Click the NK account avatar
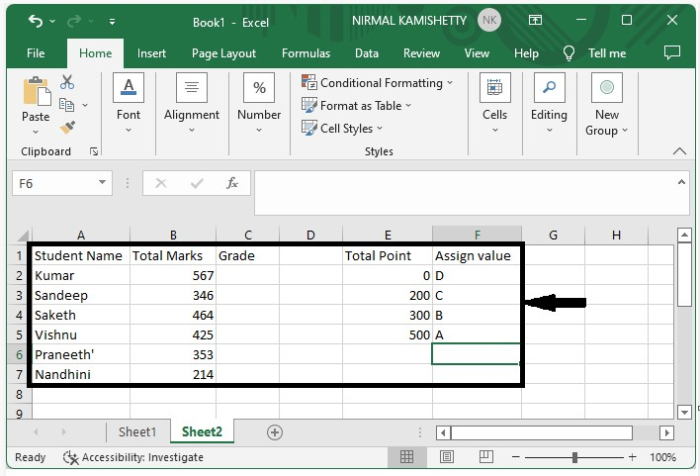 pos(489,20)
